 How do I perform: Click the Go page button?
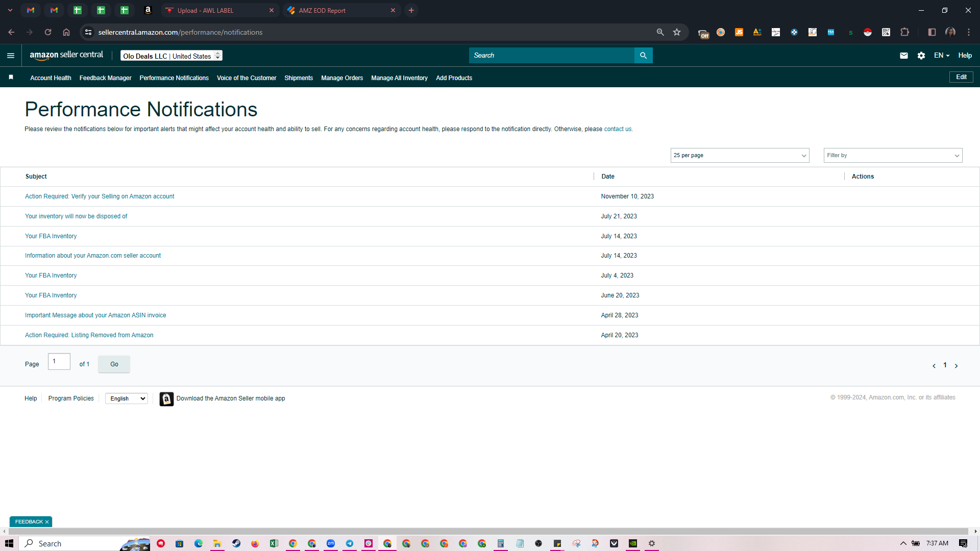click(114, 364)
